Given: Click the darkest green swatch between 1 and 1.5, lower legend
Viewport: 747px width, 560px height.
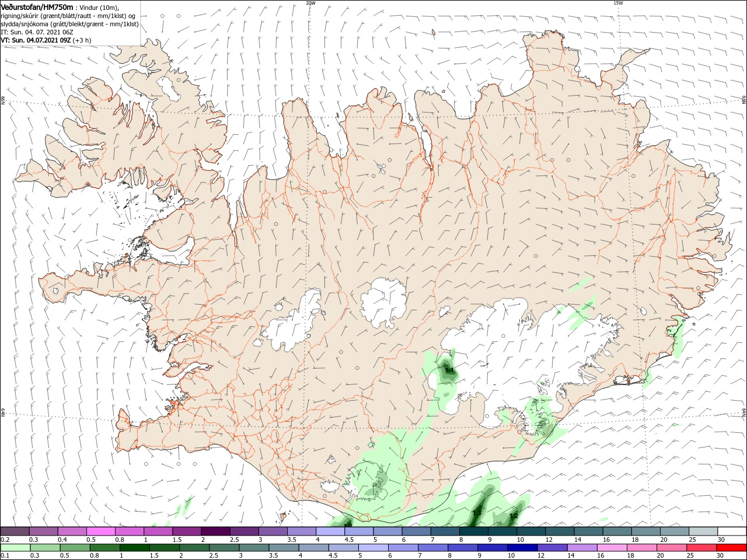Looking at the screenshot, I should [x=135, y=548].
